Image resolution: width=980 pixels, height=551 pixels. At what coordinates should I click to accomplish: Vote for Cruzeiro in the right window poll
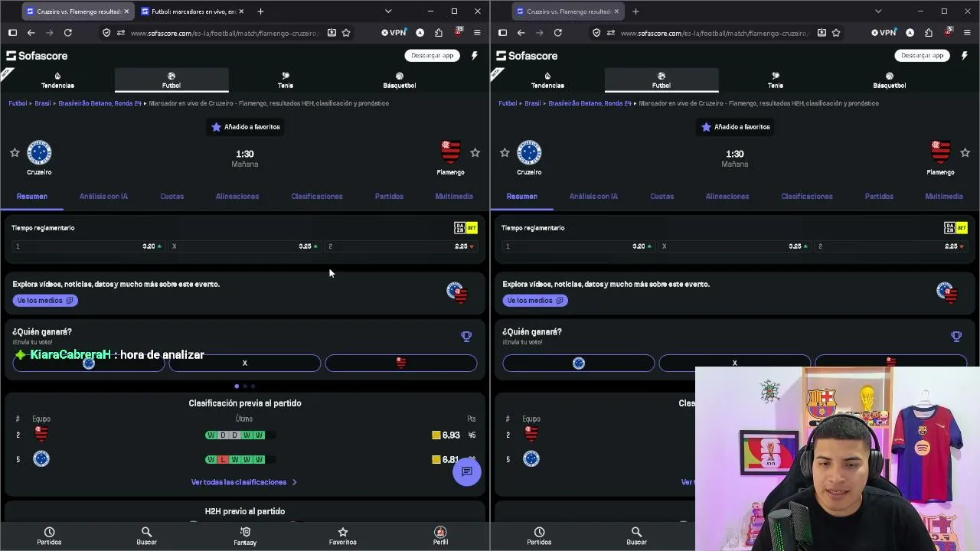579,364
